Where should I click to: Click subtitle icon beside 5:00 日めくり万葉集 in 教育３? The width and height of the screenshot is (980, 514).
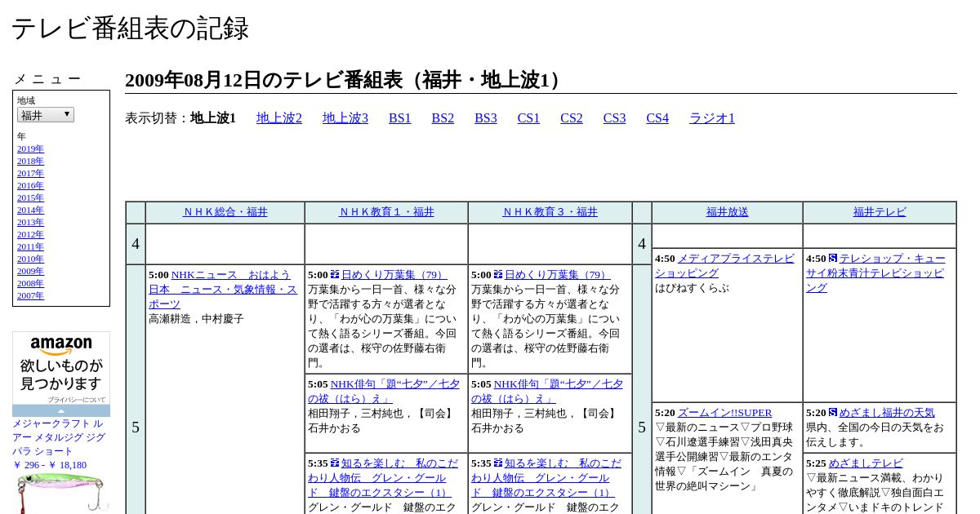[x=498, y=275]
